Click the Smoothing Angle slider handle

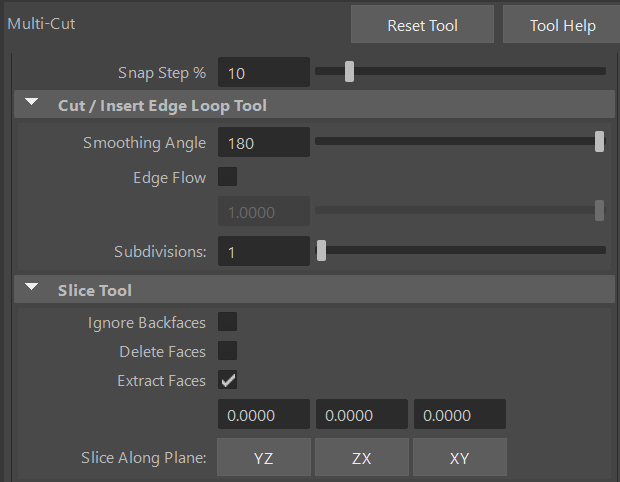pos(599,142)
